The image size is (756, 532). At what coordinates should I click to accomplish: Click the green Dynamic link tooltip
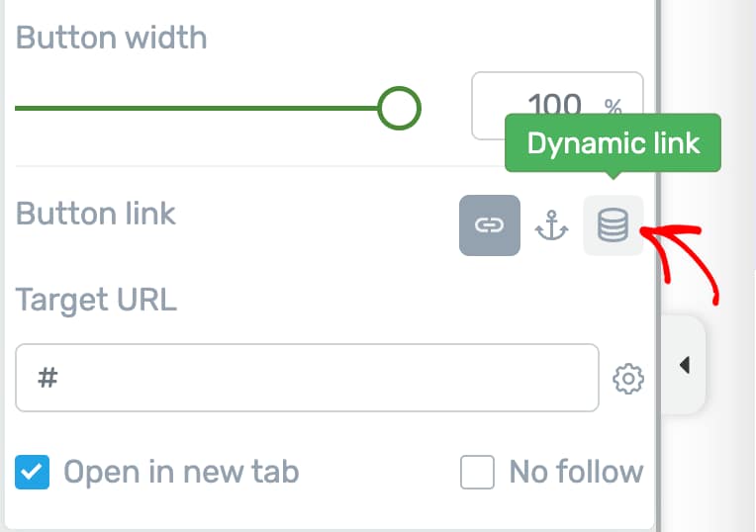(613, 143)
